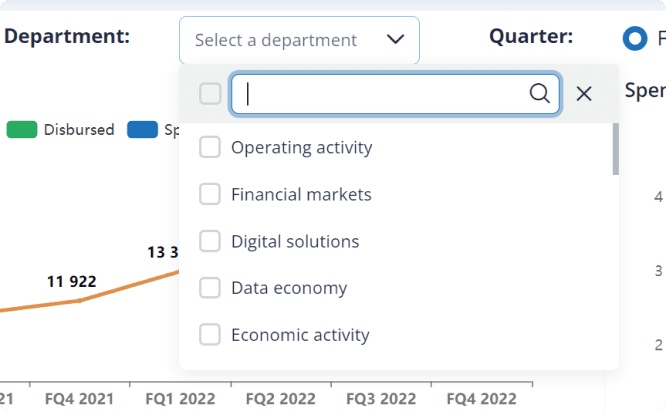Check the Economic activity checkbox

[210, 335]
